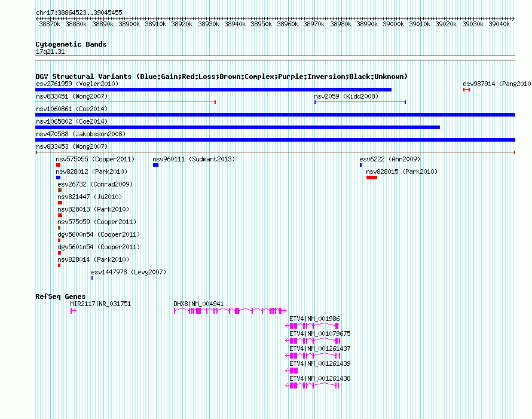This screenshot has height=419, width=532.
Task: Click the nsv1060861 (Coe2014) blue bar
Action: (x=275, y=115)
